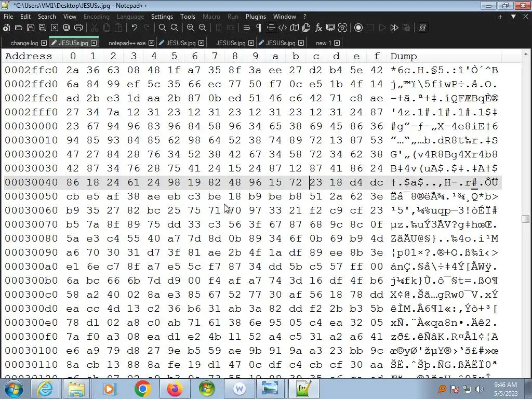Image resolution: width=532 pixels, height=399 pixels.
Task: Save the current file
Action: (x=31, y=28)
